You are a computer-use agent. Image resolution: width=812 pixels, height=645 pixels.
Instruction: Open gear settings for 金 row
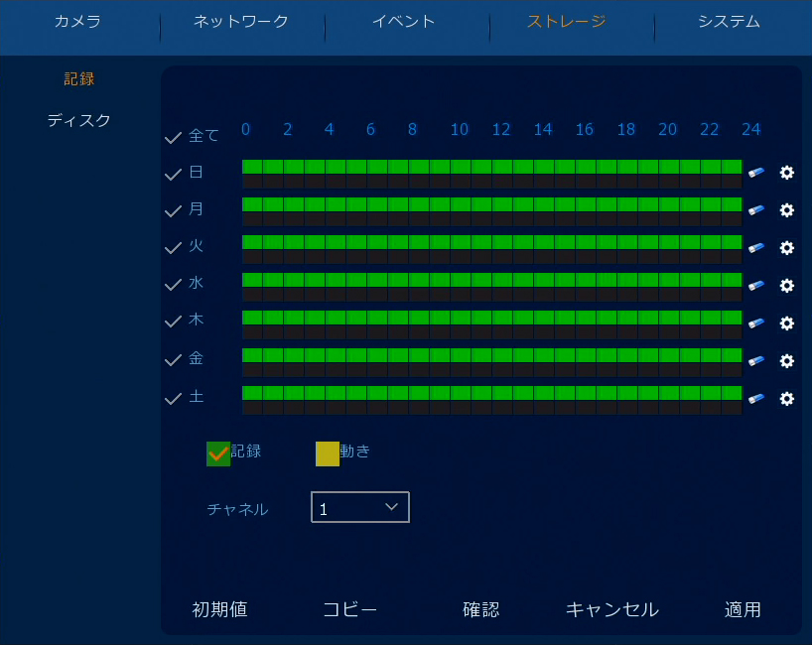(786, 361)
